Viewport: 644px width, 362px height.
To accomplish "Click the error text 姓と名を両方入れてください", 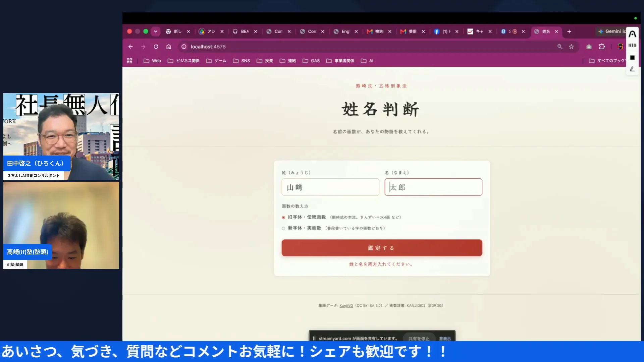I will click(x=381, y=264).
